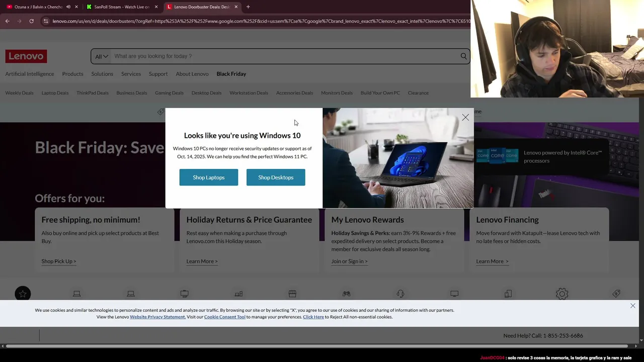Click Learn More under Holiday Returns
The width and height of the screenshot is (644, 362).
pos(202,261)
